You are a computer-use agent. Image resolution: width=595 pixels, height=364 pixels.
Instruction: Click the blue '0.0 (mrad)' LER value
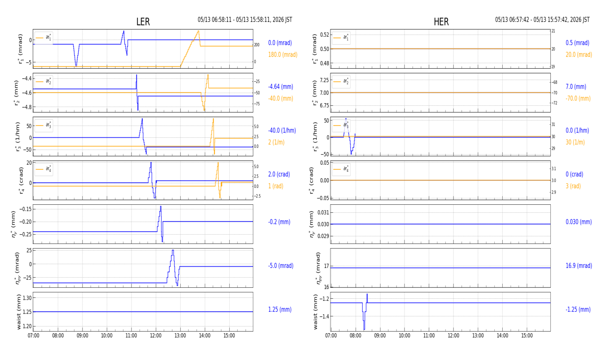(x=280, y=43)
